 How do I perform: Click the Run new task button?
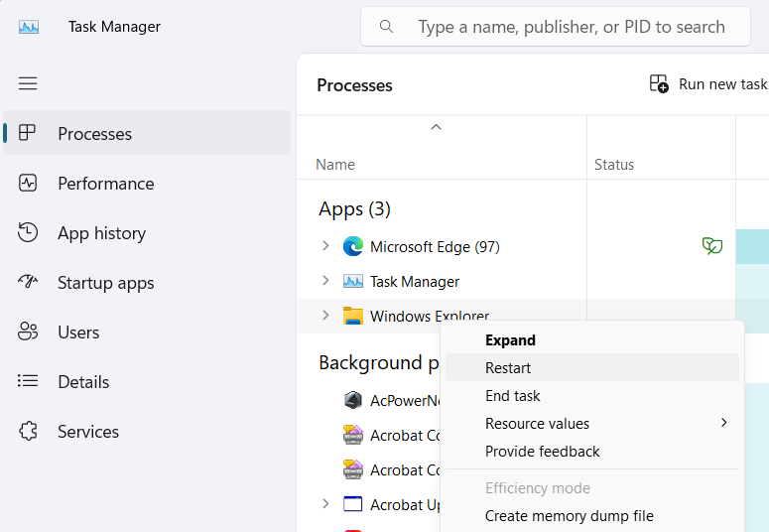point(708,84)
